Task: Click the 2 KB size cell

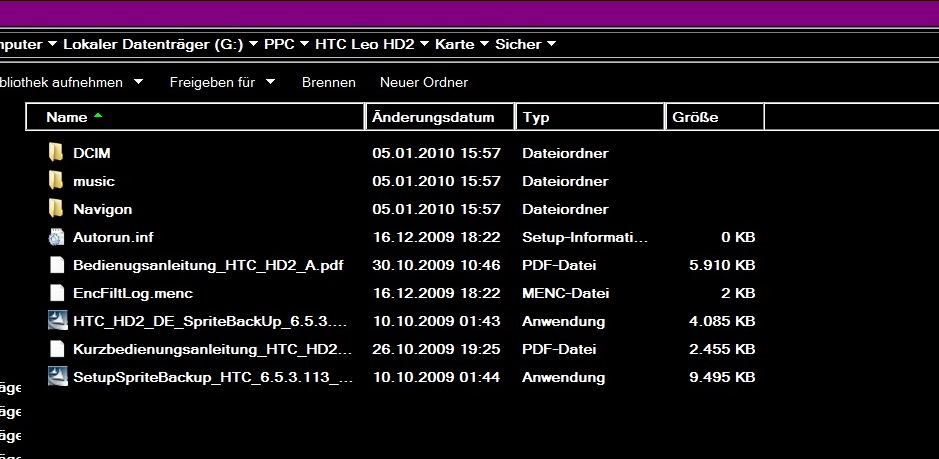Action: [738, 294]
